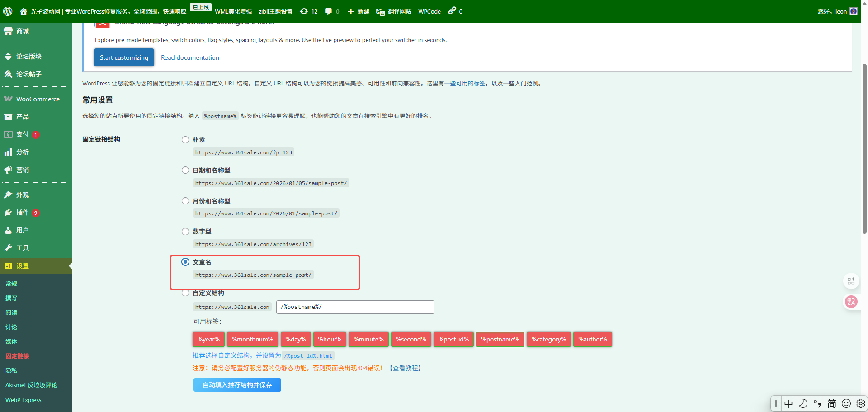Expand the WooCommerce submenu

[x=36, y=99]
